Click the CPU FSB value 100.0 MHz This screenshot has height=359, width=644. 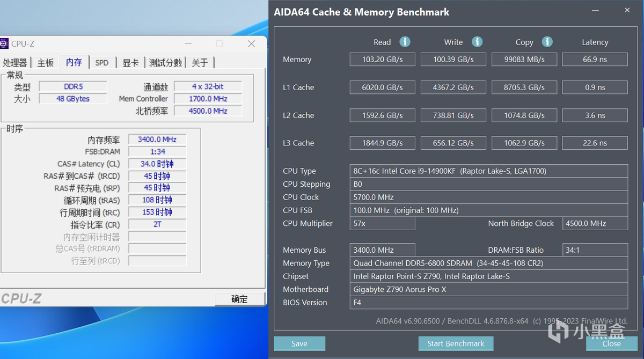(488, 210)
